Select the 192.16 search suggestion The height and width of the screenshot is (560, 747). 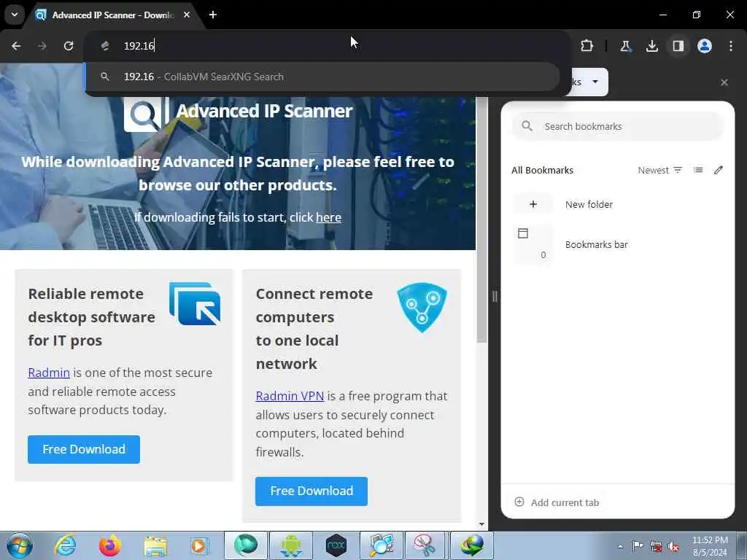pos(322,77)
